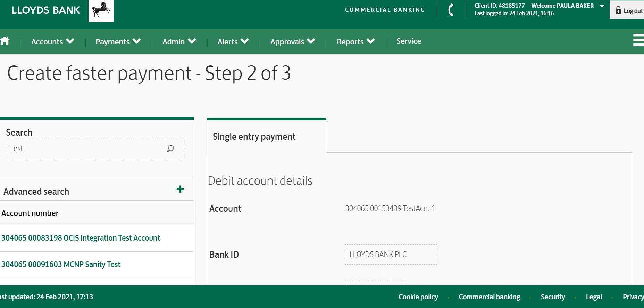Select the Single entry payment tab
Screen dimensions: 644x308
coord(266,137)
